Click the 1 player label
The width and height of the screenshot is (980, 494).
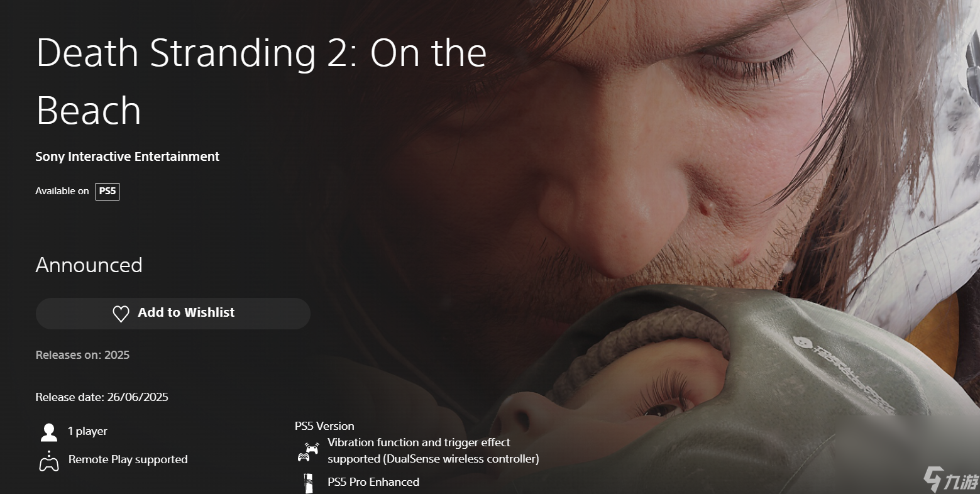click(87, 431)
